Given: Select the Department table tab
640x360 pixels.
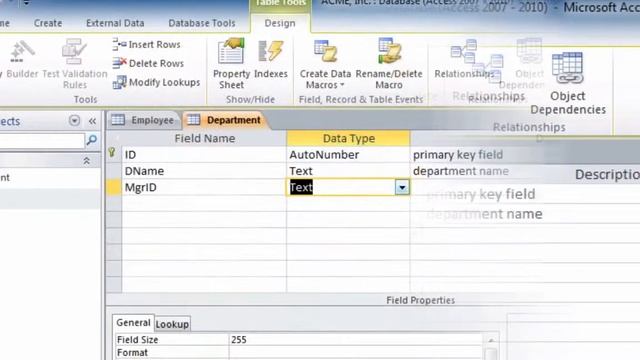Looking at the screenshot, I should pos(227,120).
